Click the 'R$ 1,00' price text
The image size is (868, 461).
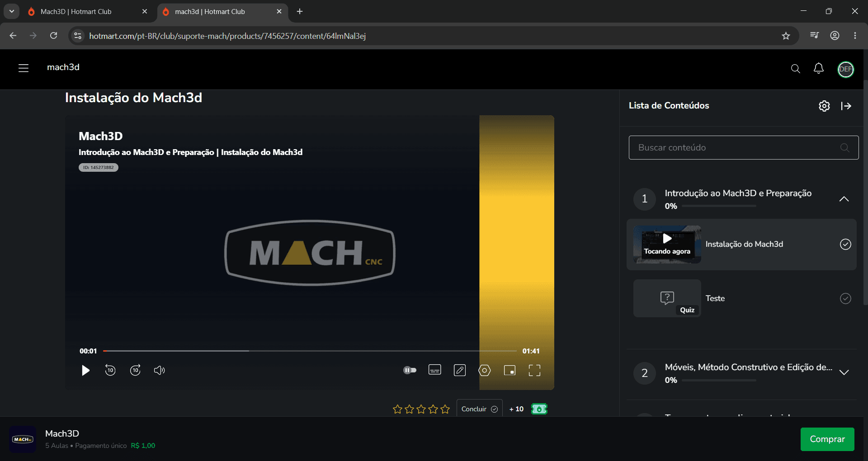(143, 446)
